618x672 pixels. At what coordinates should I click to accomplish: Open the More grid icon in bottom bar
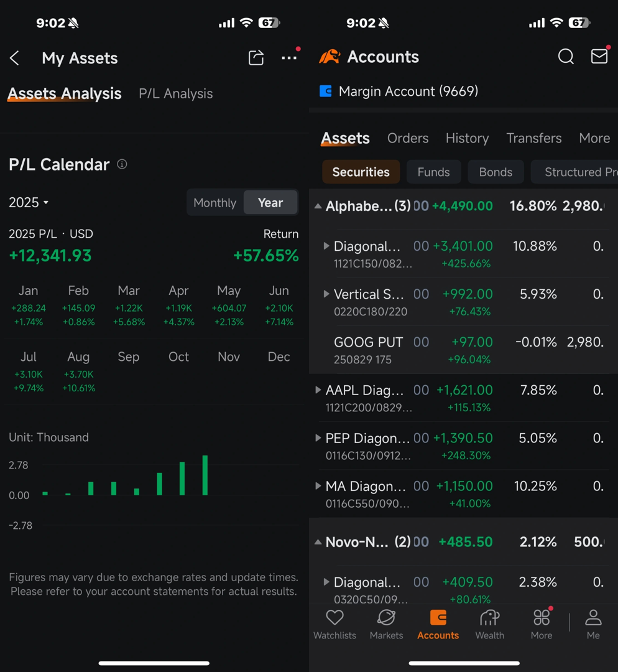coord(542,618)
